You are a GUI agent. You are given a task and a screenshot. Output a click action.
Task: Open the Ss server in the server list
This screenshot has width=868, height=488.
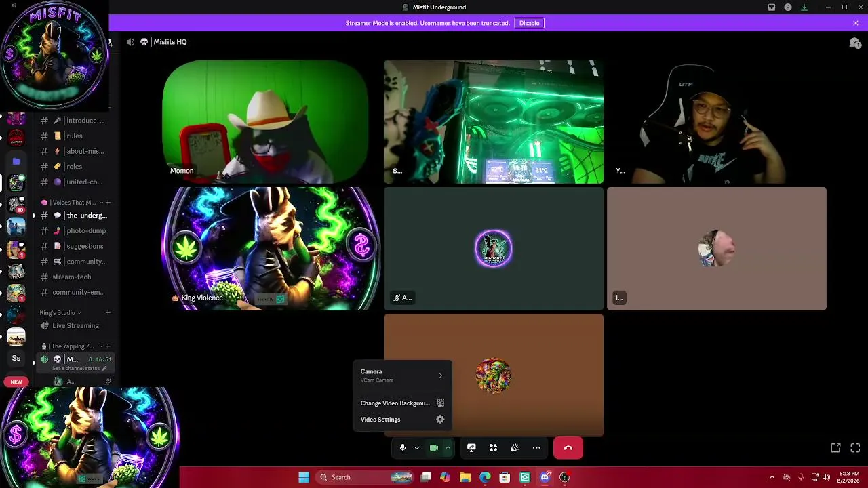pyautogui.click(x=16, y=359)
